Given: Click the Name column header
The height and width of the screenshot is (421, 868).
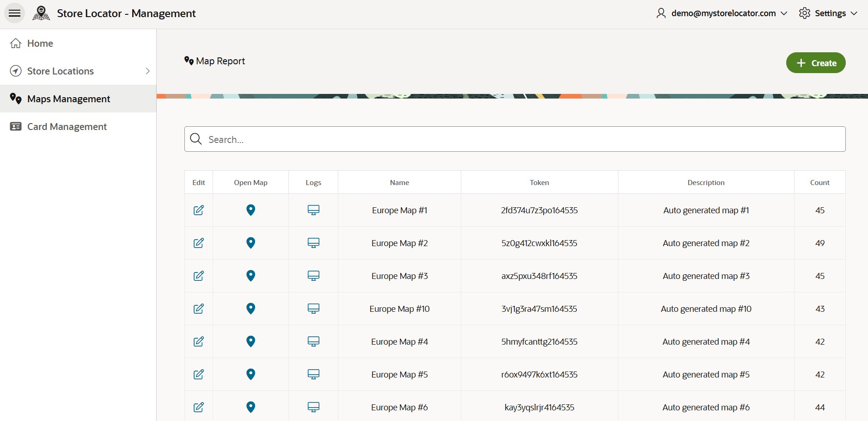Looking at the screenshot, I should click(x=399, y=183).
